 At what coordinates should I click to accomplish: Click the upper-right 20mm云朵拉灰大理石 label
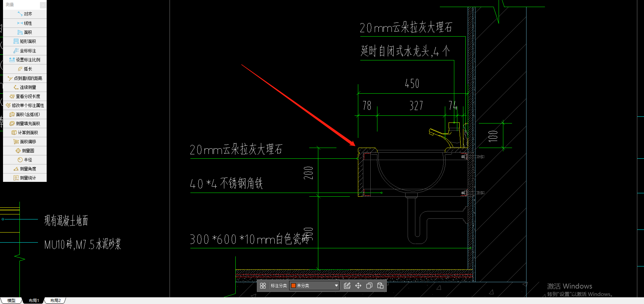(406, 28)
